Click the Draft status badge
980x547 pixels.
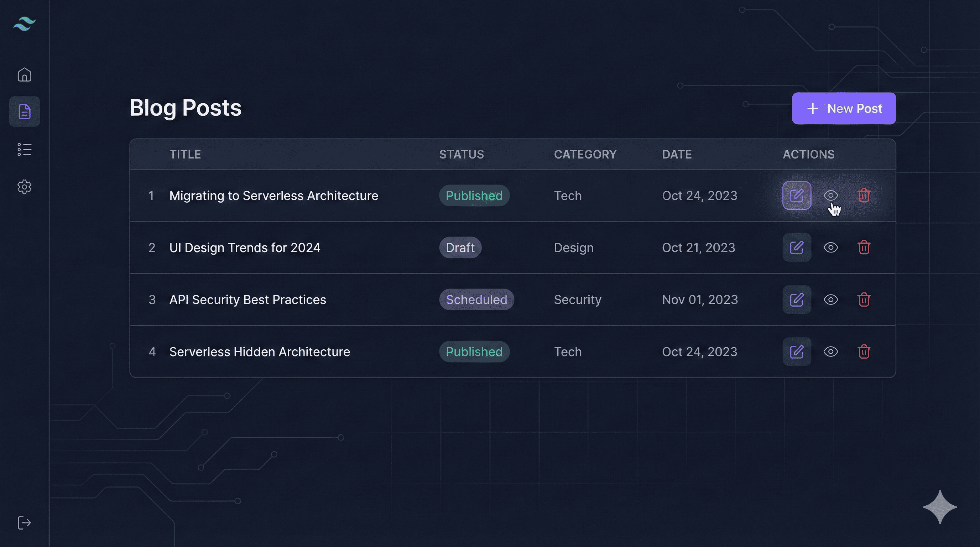[460, 248]
